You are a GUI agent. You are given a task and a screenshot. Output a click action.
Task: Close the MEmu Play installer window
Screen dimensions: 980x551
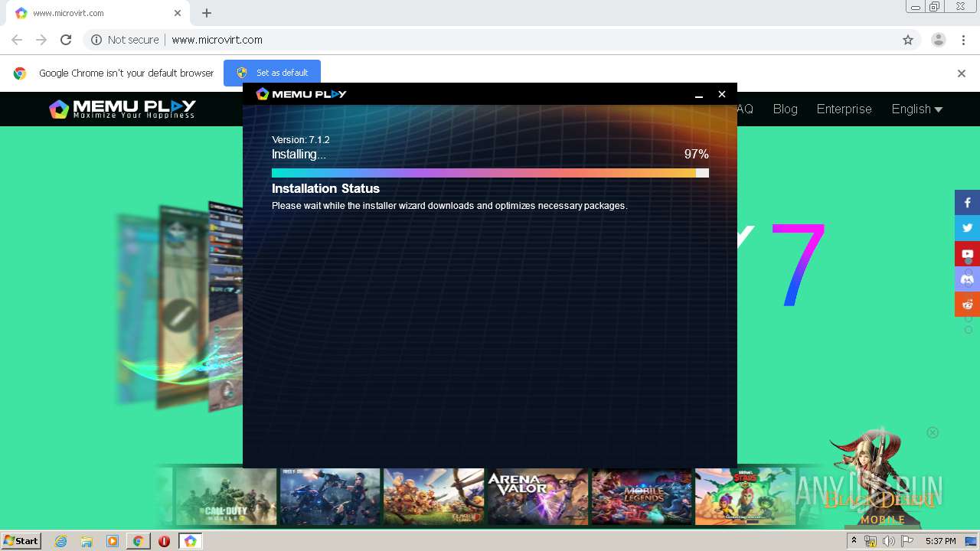(721, 94)
